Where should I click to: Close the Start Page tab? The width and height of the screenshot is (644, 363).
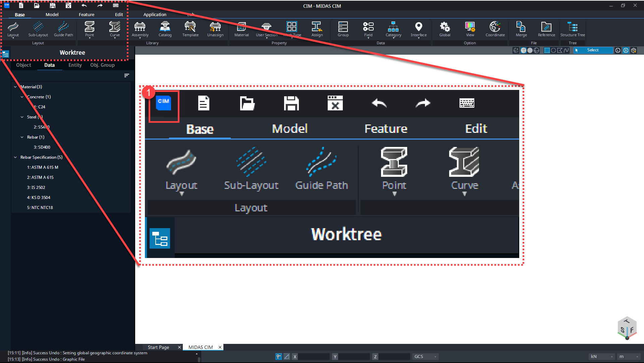[179, 347]
